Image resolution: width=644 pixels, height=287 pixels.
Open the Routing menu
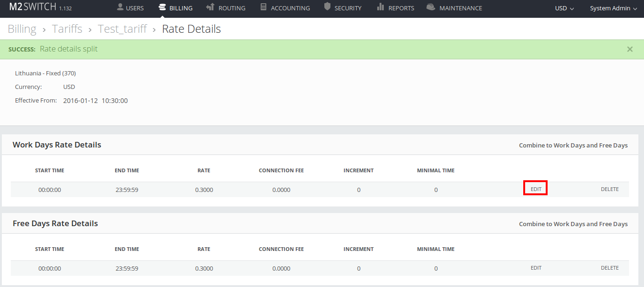click(x=232, y=8)
